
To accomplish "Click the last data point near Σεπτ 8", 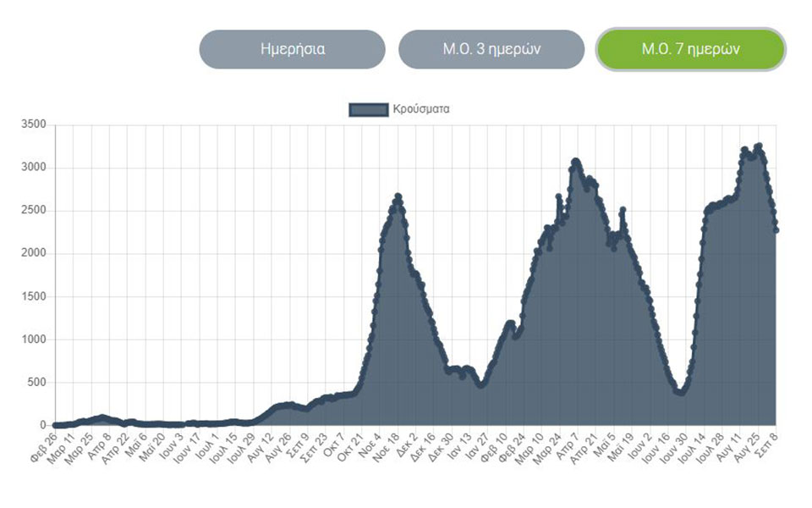I will [776, 229].
